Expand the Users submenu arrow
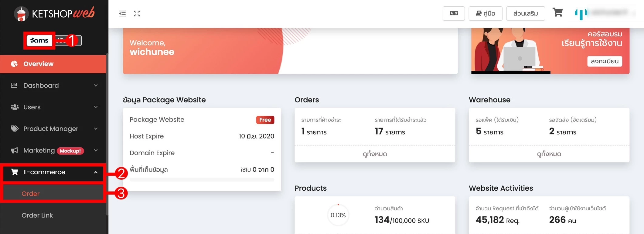This screenshot has height=234, width=644. [96, 107]
